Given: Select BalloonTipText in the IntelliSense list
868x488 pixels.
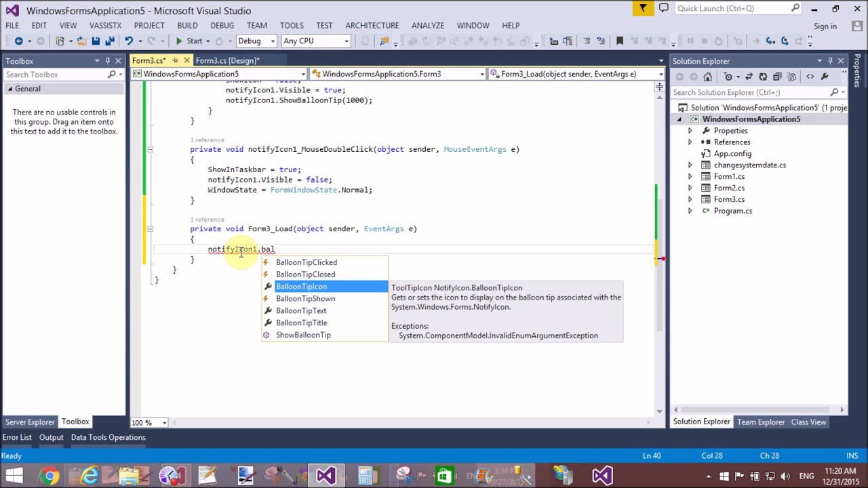Looking at the screenshot, I should [x=301, y=310].
